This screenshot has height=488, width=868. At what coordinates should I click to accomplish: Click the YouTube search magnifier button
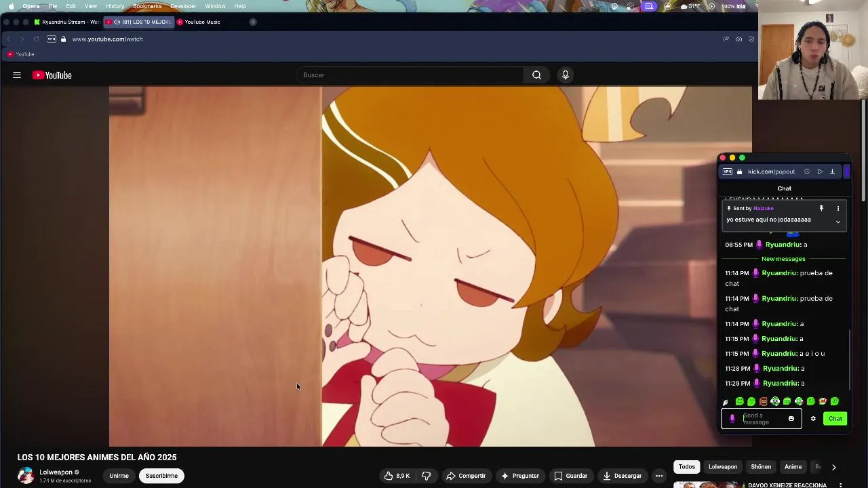tap(536, 75)
